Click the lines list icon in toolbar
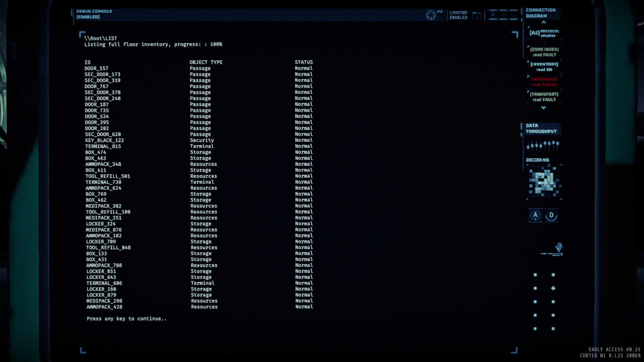644x362 pixels. [503, 15]
